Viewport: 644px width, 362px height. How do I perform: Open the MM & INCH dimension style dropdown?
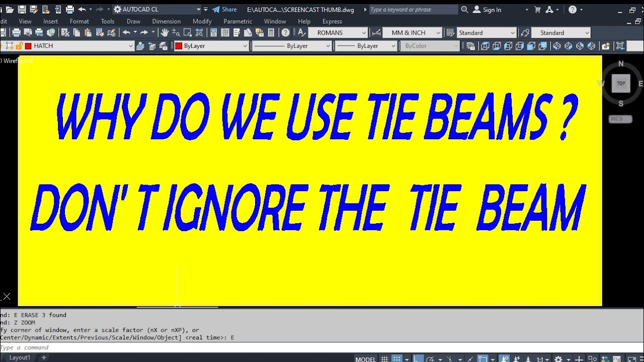click(x=438, y=33)
